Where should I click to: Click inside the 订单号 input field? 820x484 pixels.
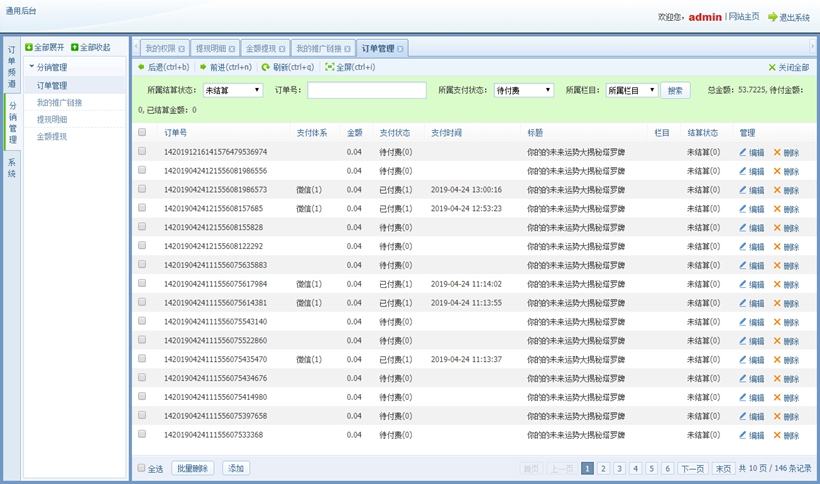[366, 90]
